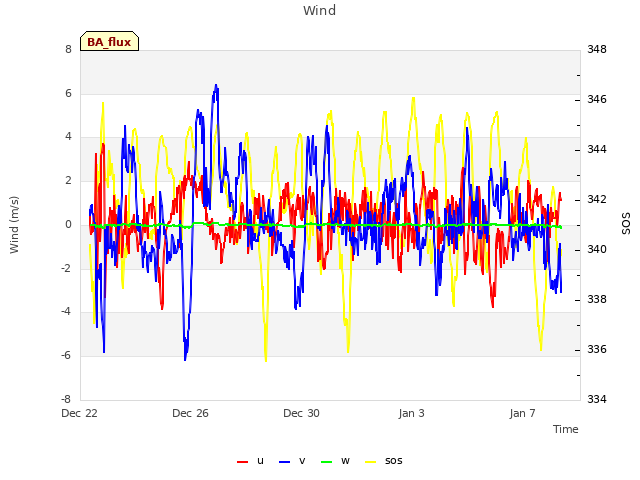Image resolution: width=640 pixels, height=480 pixels.
Task: Click the chart title Wind
Action: pos(320,10)
